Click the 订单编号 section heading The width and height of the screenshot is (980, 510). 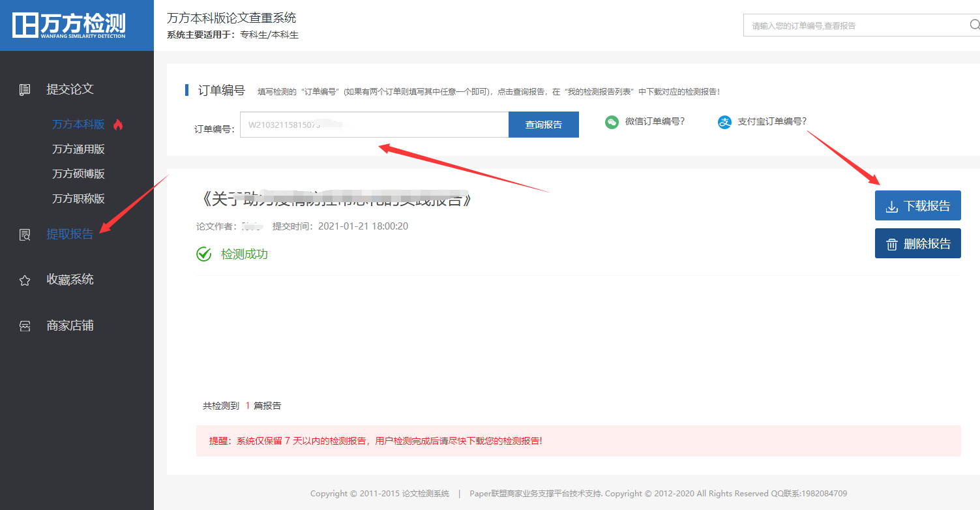pyautogui.click(x=222, y=91)
